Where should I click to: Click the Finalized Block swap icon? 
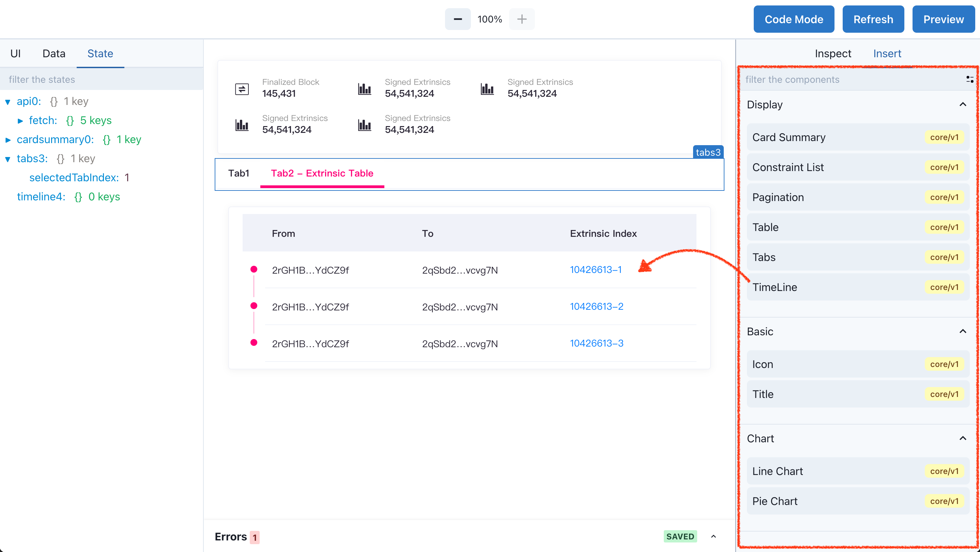click(x=242, y=89)
